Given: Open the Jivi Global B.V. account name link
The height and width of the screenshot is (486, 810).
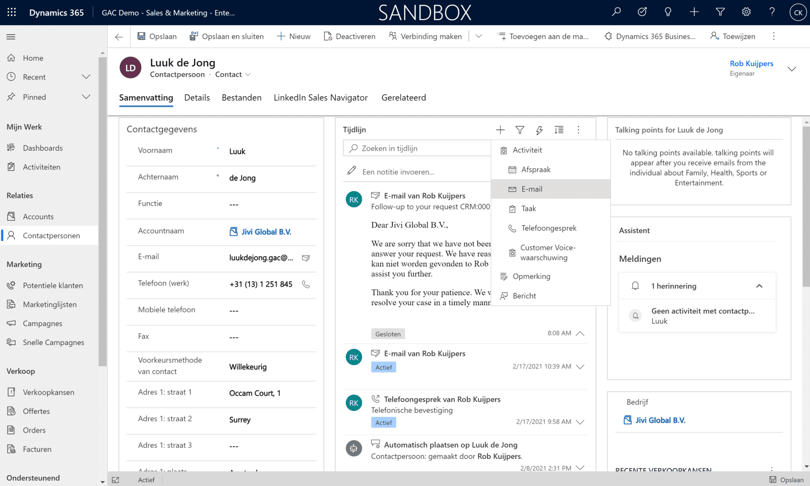Looking at the screenshot, I should [266, 232].
